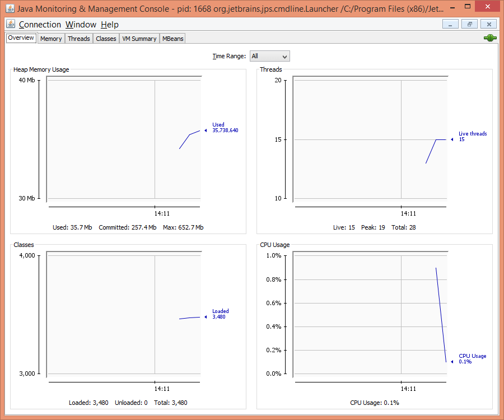Switch to the Memory tab
The height and width of the screenshot is (420, 504).
click(51, 39)
